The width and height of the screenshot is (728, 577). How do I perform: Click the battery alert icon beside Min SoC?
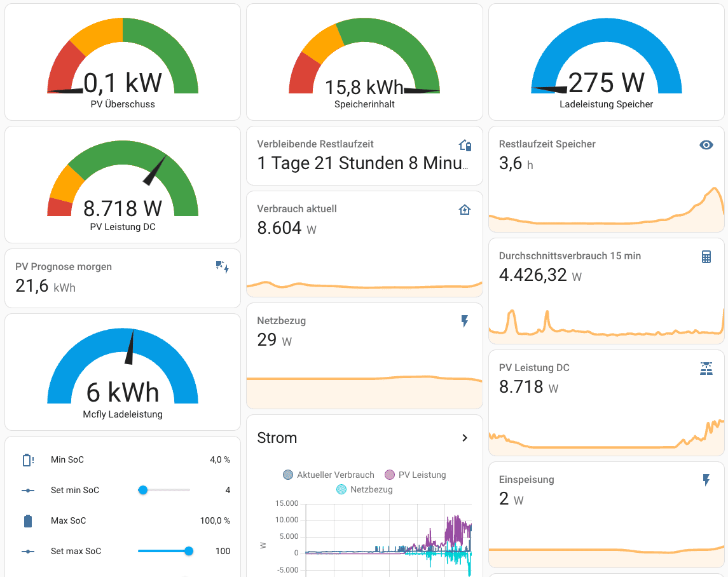coord(28,460)
